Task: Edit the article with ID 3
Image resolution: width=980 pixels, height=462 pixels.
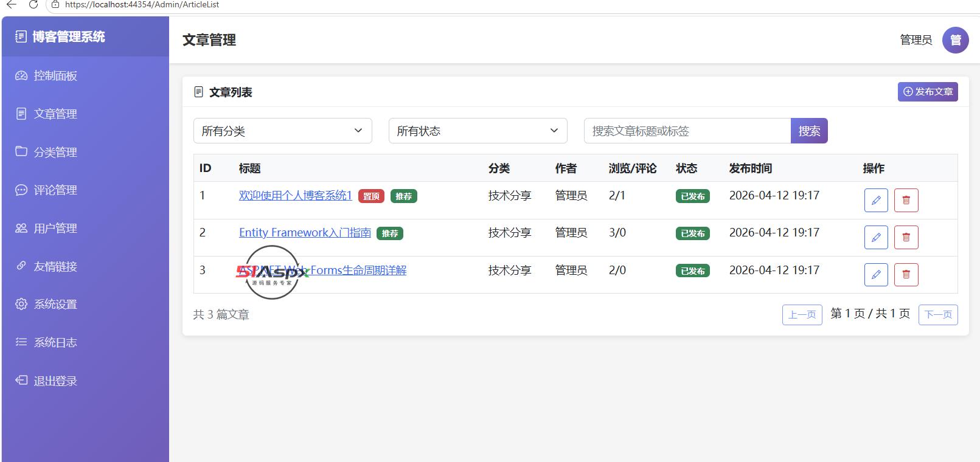Action: [x=876, y=274]
